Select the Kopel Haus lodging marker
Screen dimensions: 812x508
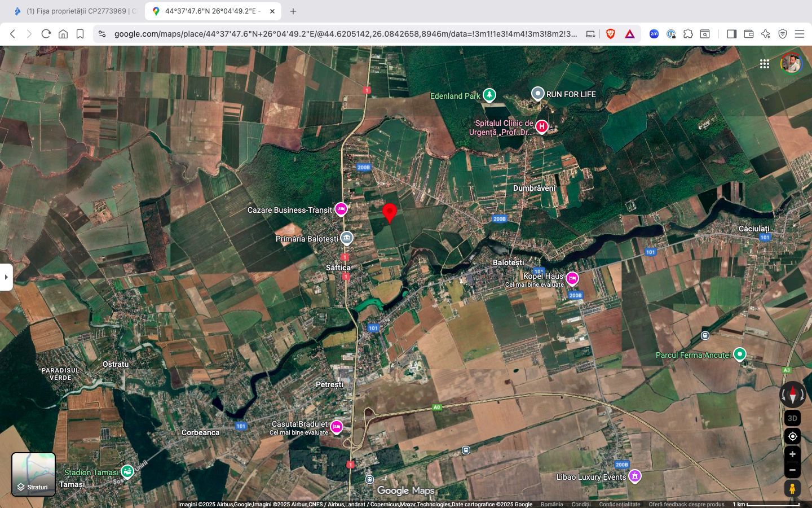[572, 278]
